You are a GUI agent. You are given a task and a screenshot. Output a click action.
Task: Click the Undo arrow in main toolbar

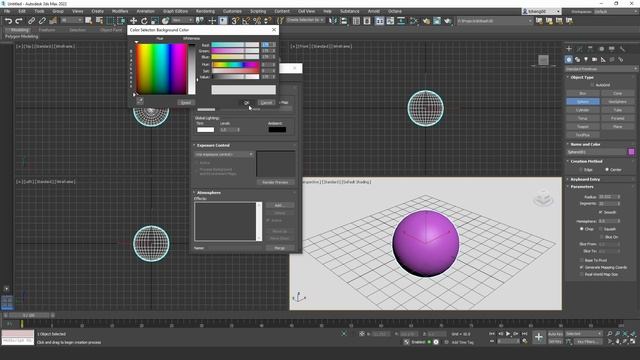(8, 20)
